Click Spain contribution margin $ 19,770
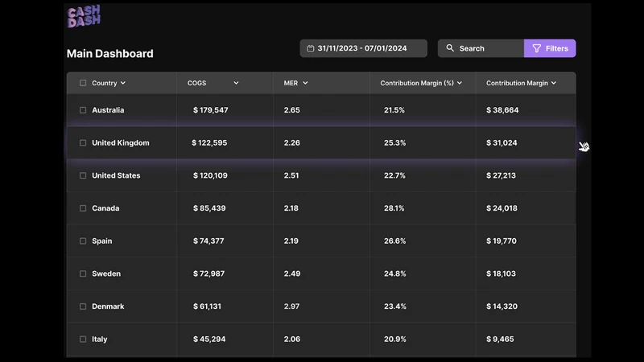 [502, 241]
